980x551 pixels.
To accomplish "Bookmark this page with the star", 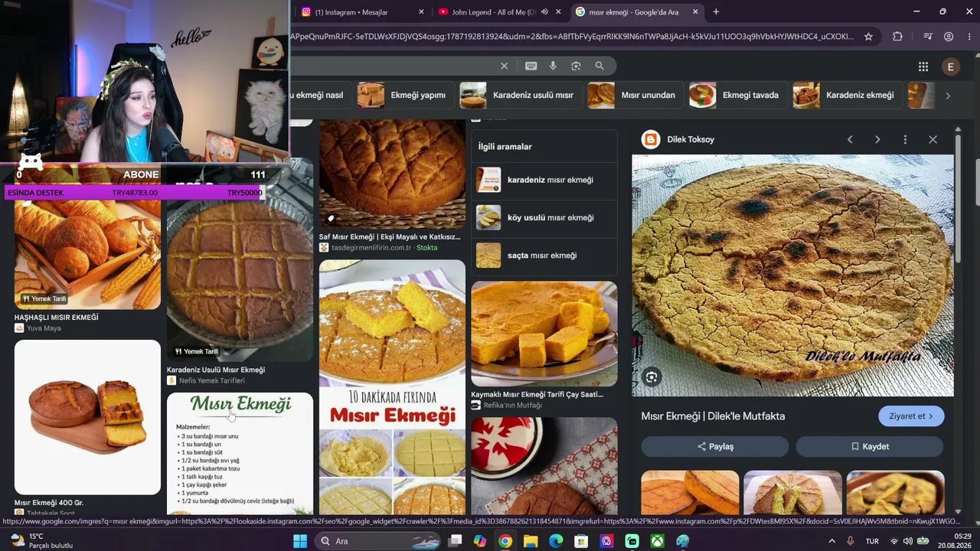I will click(x=868, y=36).
